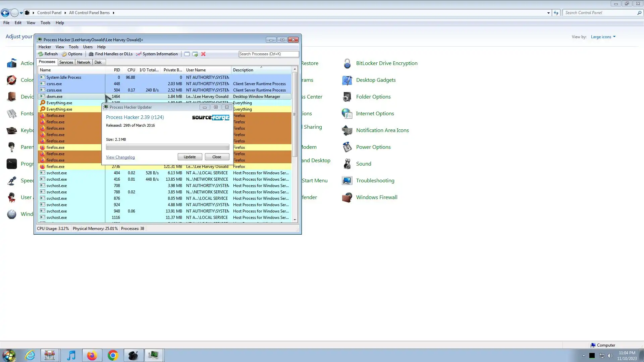Image resolution: width=644 pixels, height=362 pixels.
Task: Click the find window icon
Action: click(x=187, y=54)
